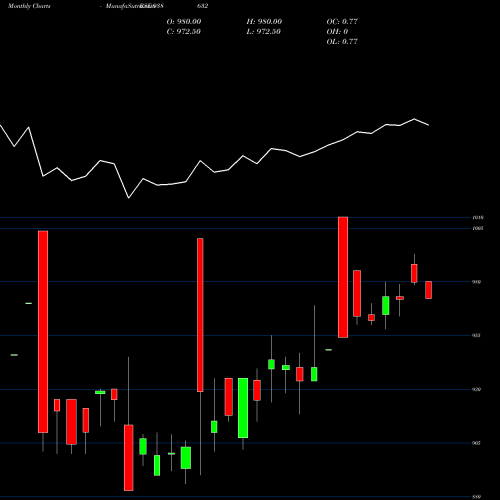
Task: Select the 'OH: 0' reading
Action: tap(337, 32)
